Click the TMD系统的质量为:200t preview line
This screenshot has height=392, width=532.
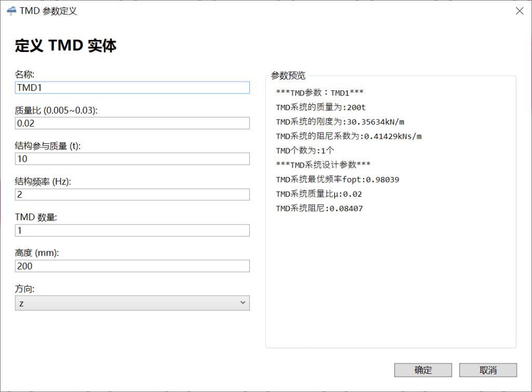321,107
